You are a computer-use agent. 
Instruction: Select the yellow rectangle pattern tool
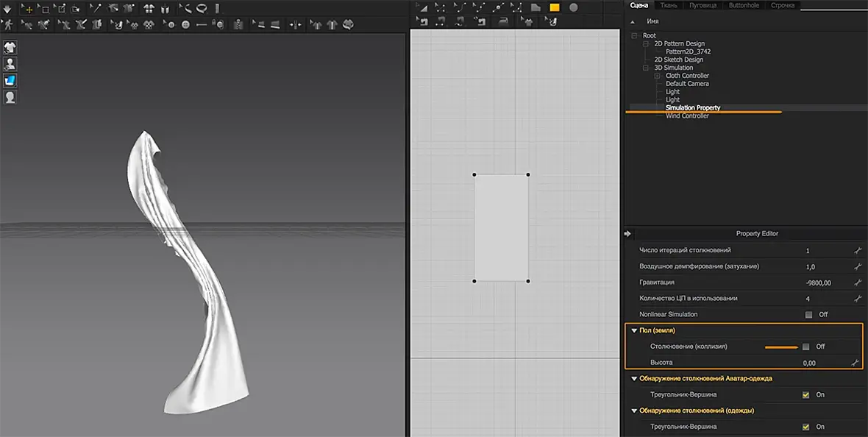click(x=554, y=8)
